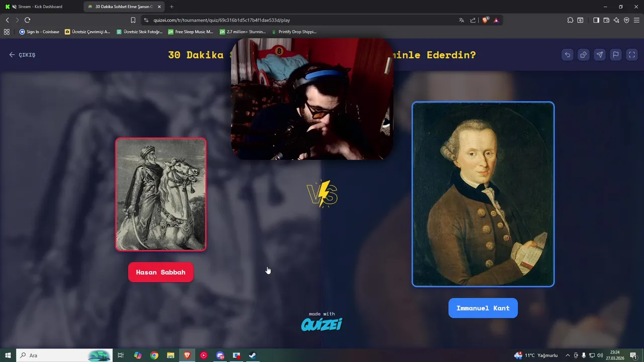
Task: Open Printify Drop Shipping bookmark
Action: [x=294, y=32]
